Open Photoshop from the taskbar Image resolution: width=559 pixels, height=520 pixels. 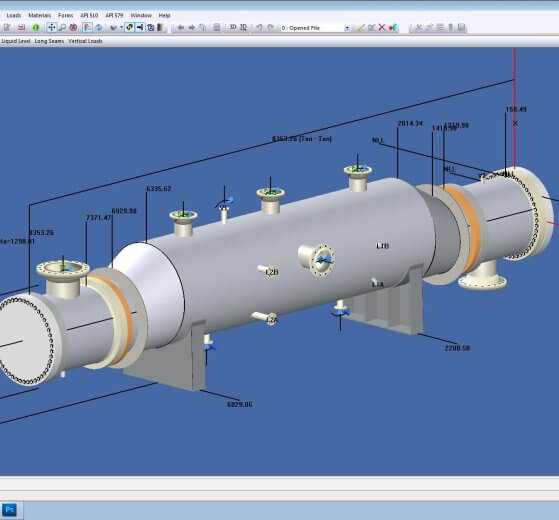click(10, 510)
